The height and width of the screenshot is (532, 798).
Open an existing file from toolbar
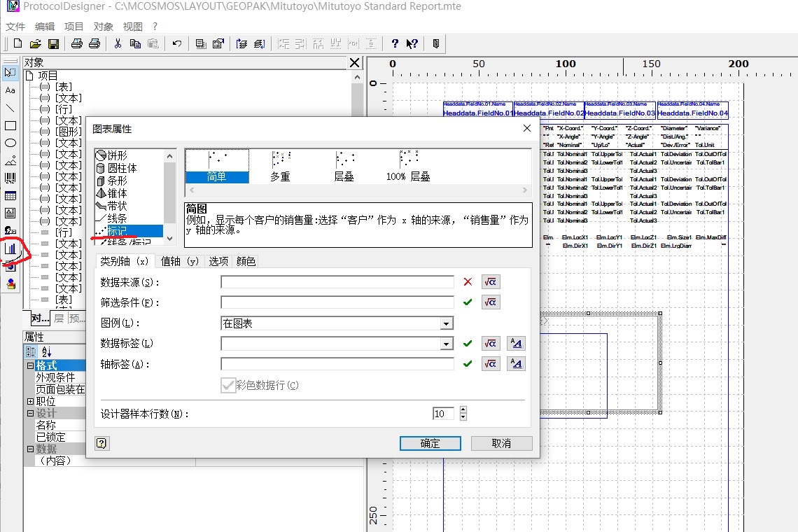[35, 44]
